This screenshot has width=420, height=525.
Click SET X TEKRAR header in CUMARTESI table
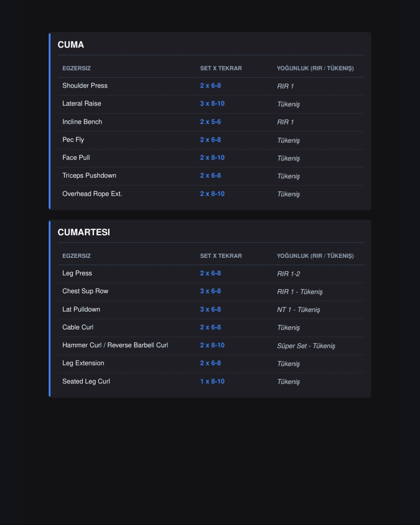click(221, 255)
